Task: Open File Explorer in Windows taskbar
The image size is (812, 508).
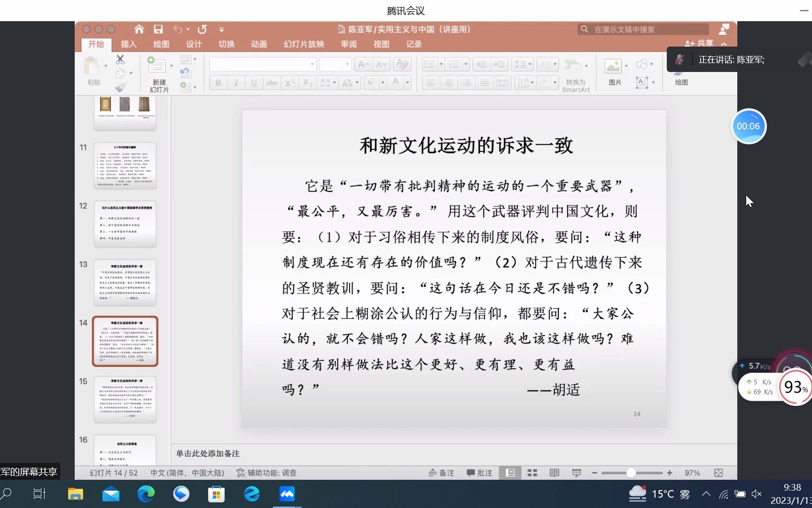Action: pos(75,494)
